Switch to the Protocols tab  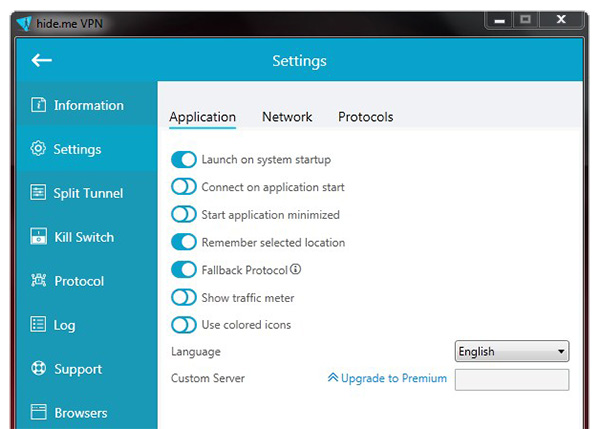[365, 117]
